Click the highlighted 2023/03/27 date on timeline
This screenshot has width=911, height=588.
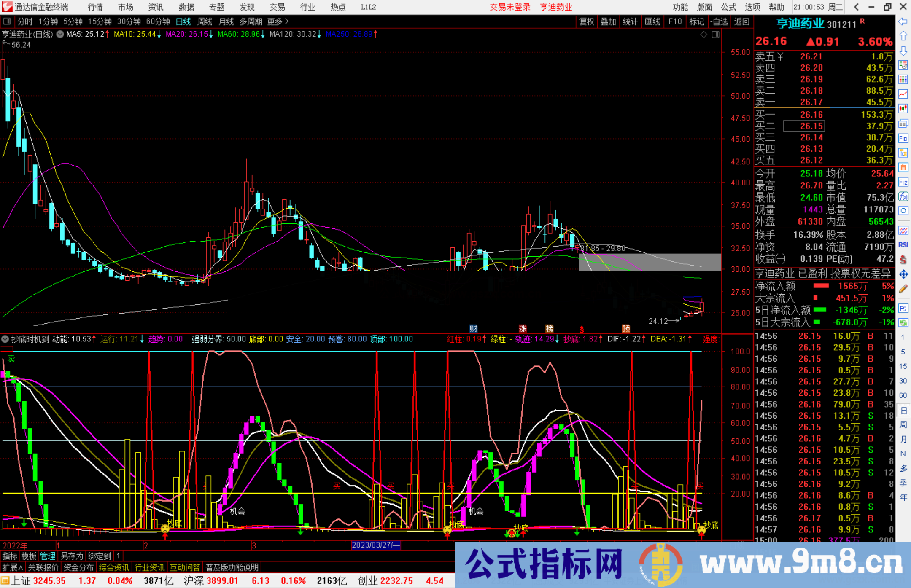pos(375,545)
